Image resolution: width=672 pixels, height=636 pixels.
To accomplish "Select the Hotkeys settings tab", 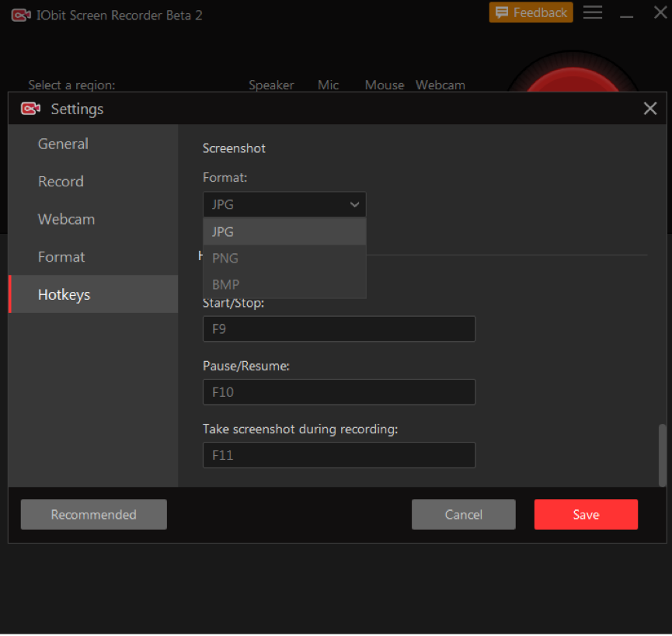I will [x=93, y=294].
